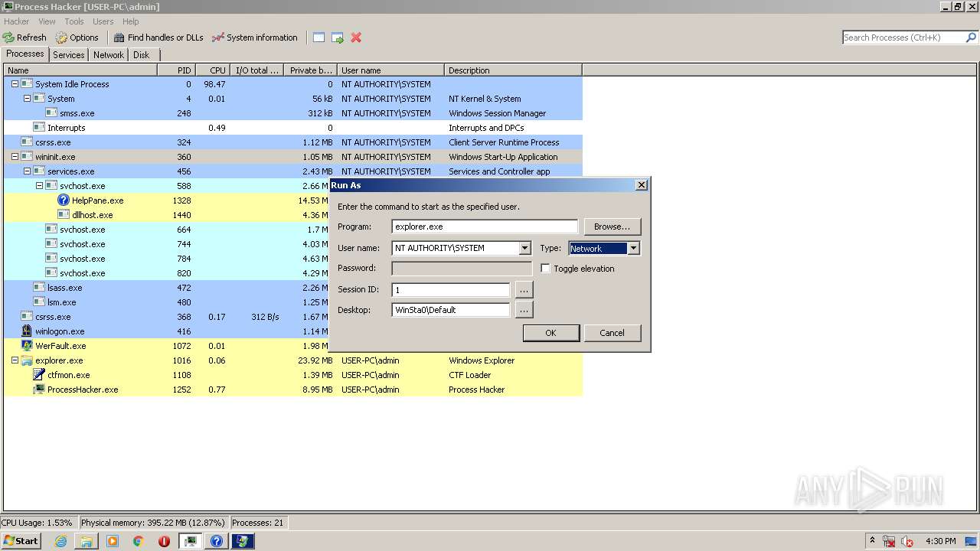
Task: Click the Desktop ellipsis button
Action: [x=524, y=310]
